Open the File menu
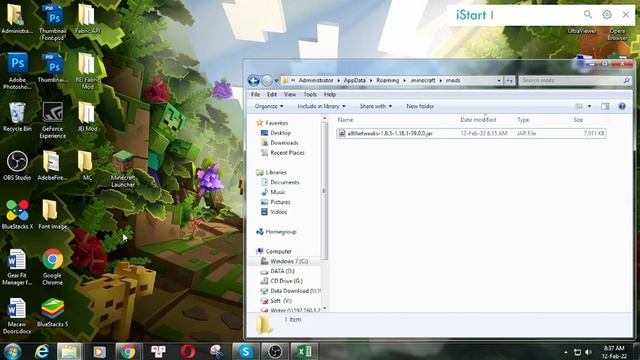This screenshot has width=640, height=360. (x=256, y=94)
